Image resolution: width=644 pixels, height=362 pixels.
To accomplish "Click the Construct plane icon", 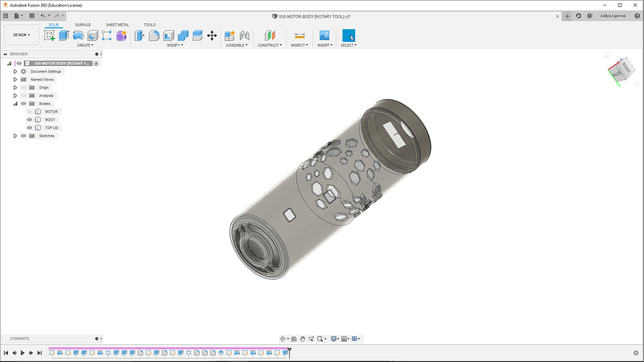I will (x=270, y=35).
